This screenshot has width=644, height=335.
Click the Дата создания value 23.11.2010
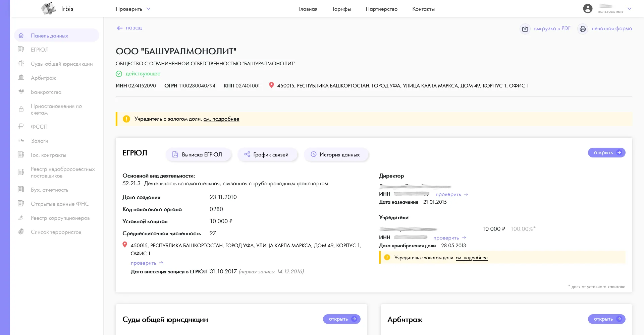click(223, 197)
